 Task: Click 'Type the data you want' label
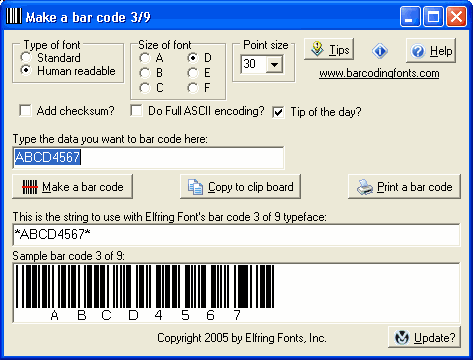click(110, 139)
